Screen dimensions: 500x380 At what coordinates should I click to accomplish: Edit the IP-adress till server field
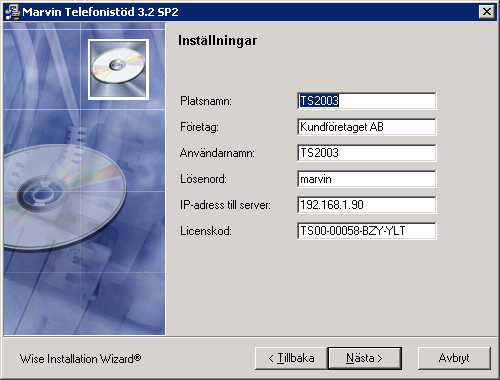pos(366,205)
